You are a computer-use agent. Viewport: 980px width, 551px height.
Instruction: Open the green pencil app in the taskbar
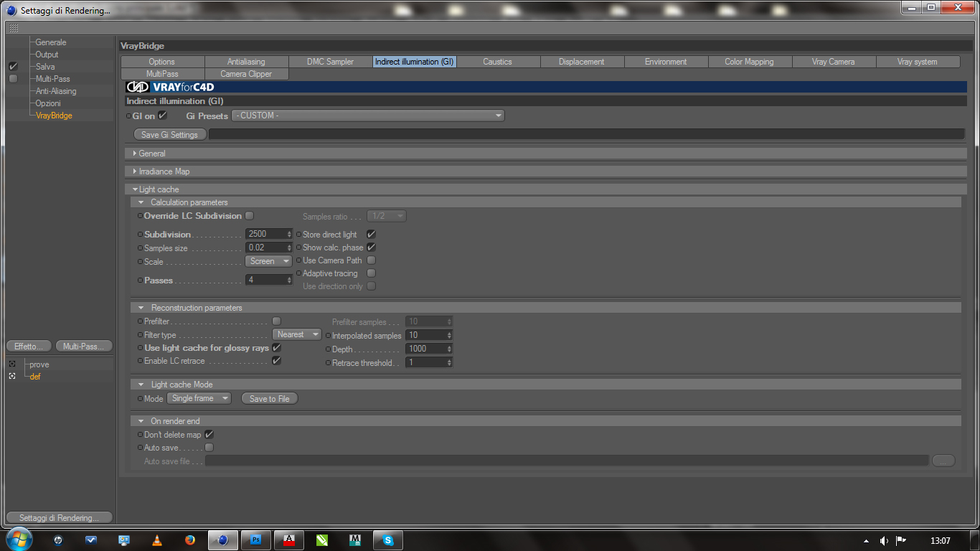[x=322, y=540]
